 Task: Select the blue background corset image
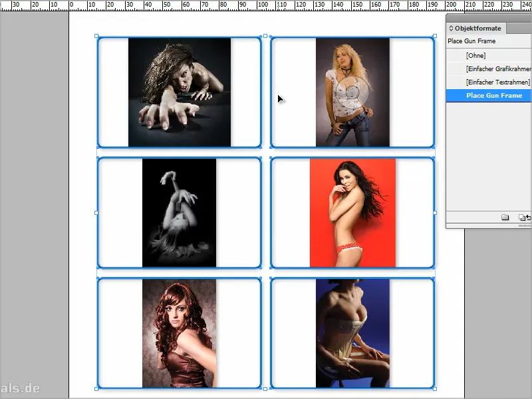(x=352, y=333)
